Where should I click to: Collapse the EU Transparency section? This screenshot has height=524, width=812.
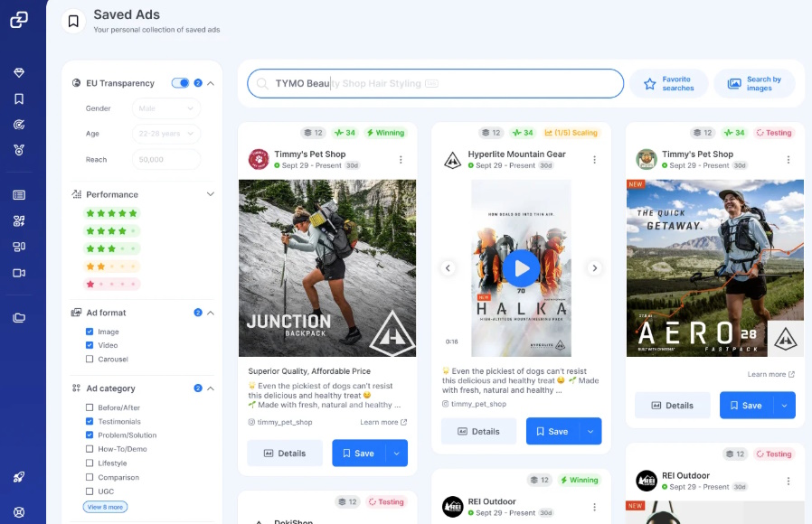point(211,83)
